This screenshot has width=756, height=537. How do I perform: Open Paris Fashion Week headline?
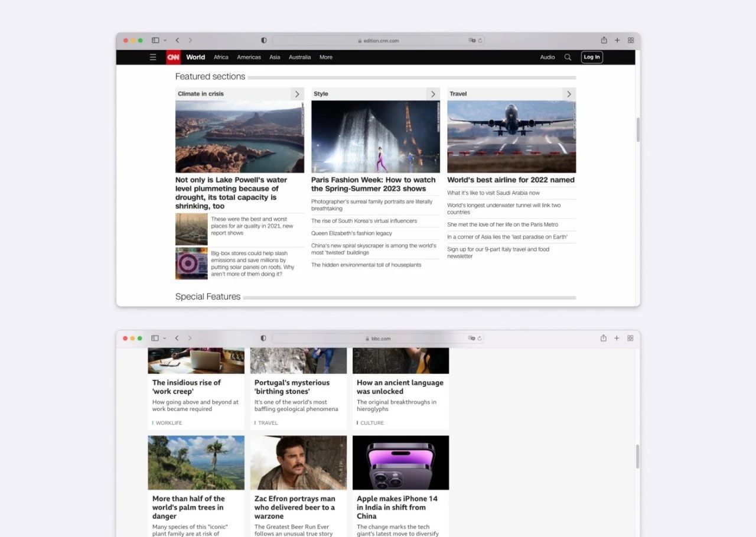tap(373, 184)
